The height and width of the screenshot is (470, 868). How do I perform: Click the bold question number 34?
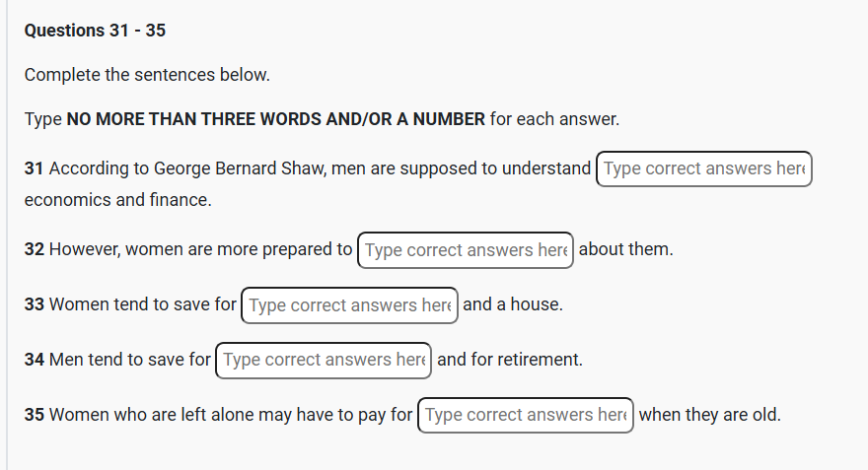[x=35, y=361]
